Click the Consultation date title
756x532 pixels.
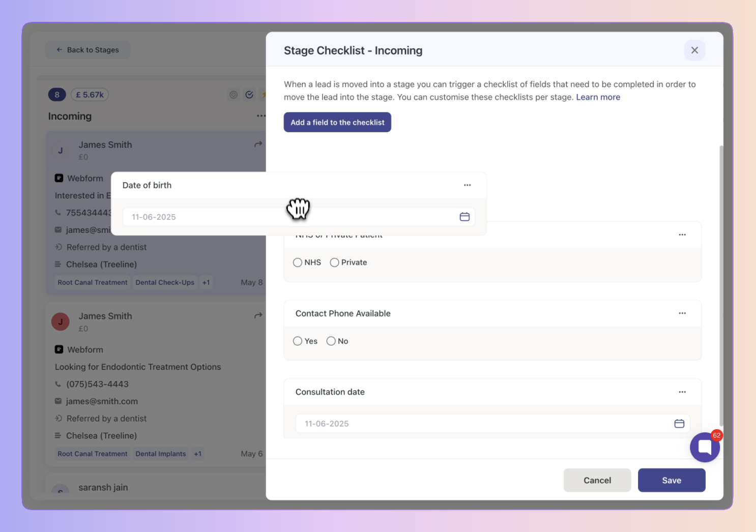330,392
